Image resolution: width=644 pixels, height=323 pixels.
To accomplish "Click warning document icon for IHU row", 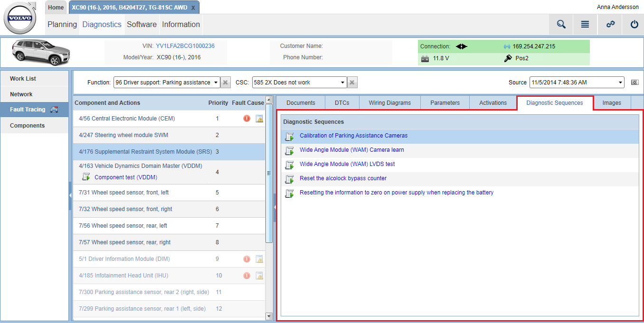I will (259, 276).
